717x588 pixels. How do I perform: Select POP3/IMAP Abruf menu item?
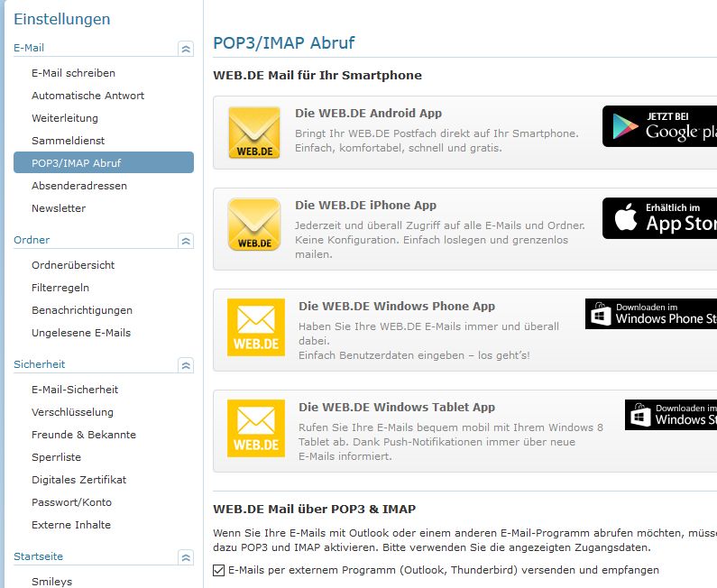point(104,162)
